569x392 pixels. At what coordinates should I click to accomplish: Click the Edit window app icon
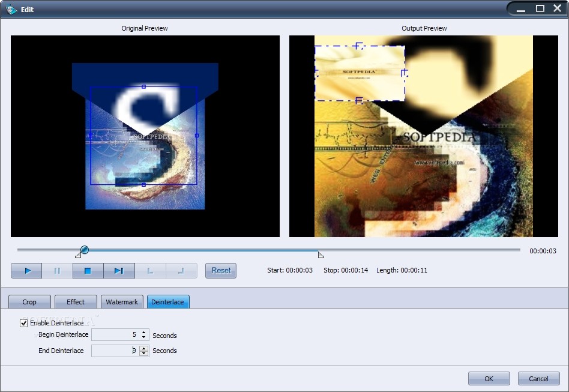(11, 9)
